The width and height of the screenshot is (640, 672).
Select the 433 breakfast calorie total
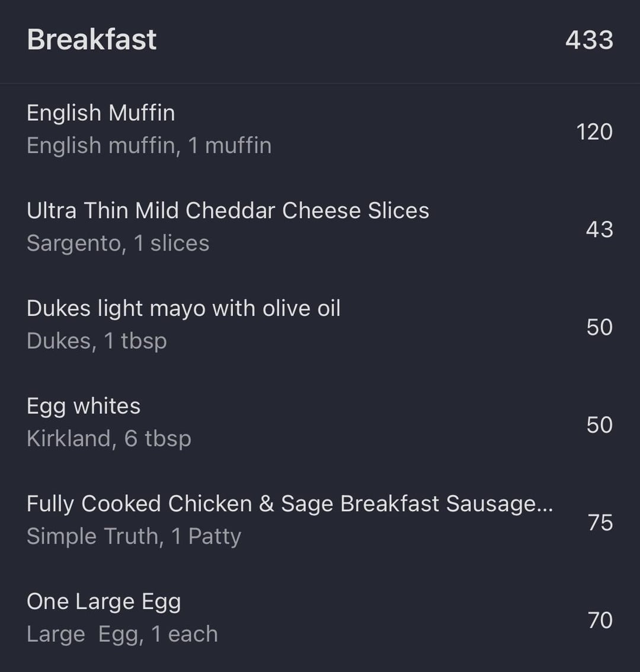[588, 40]
